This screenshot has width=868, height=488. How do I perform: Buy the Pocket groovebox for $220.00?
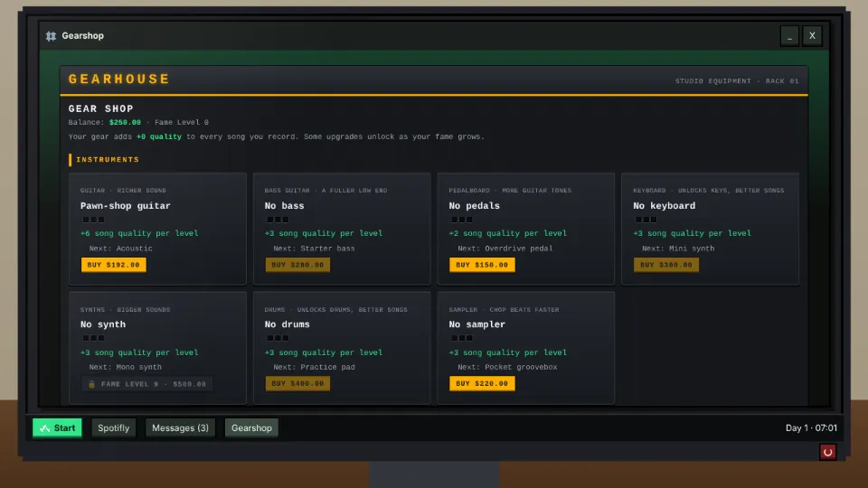coord(482,383)
